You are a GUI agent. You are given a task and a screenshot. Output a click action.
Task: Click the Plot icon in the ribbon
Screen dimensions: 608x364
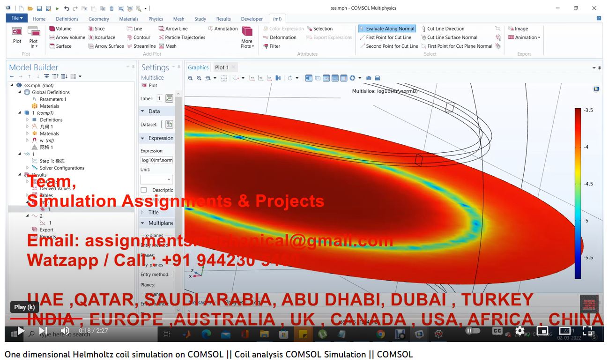tap(17, 36)
